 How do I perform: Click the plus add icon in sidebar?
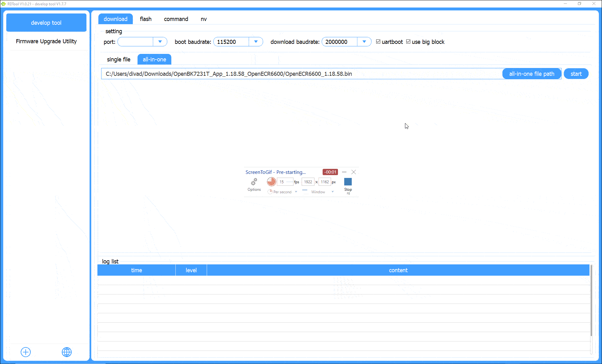[26, 352]
